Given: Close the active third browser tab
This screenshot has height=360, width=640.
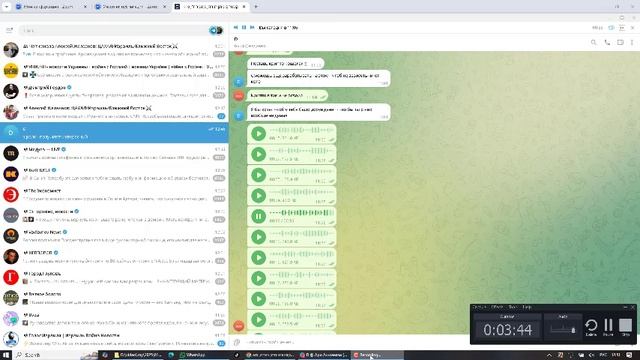Looking at the screenshot, I should 244,7.
